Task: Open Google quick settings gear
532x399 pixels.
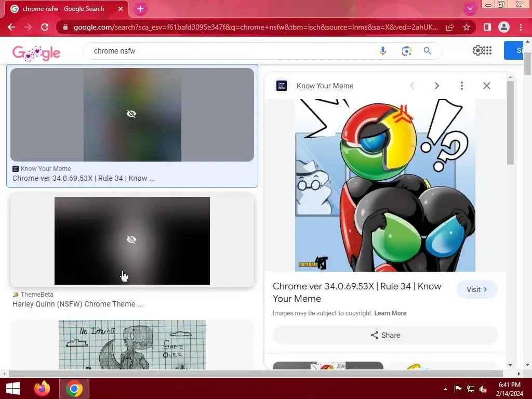Action: point(478,50)
